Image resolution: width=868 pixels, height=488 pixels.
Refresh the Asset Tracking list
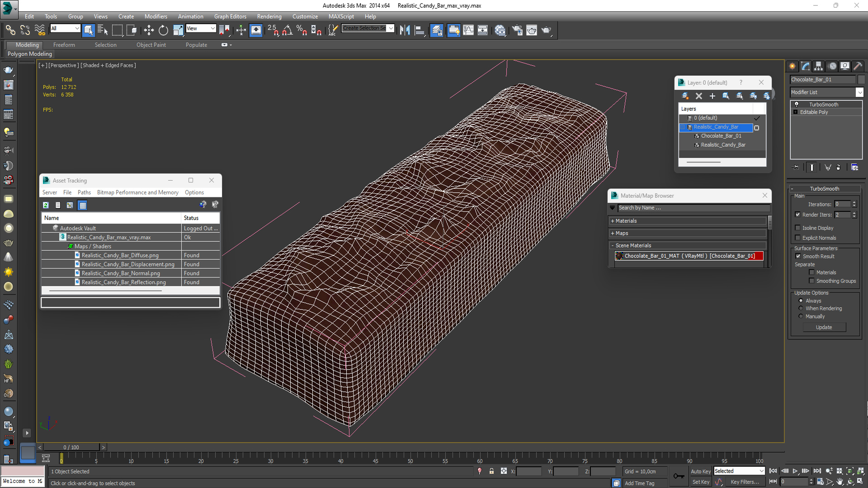tap(46, 205)
